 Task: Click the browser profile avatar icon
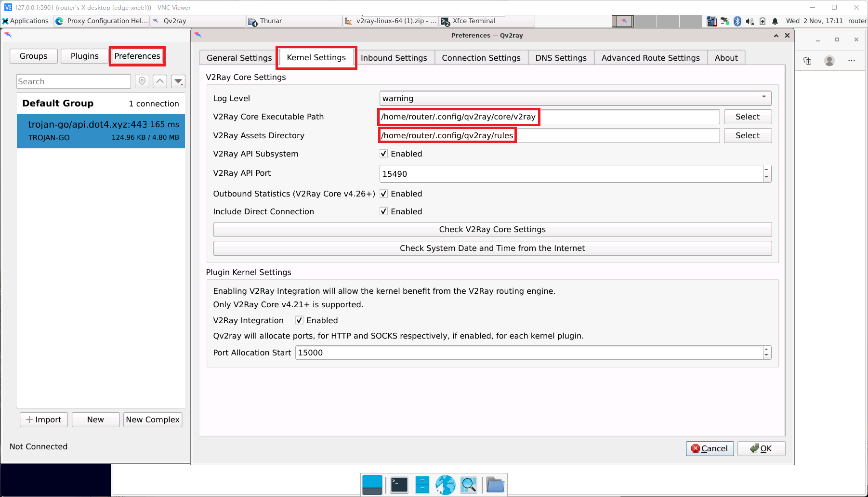pyautogui.click(x=829, y=61)
